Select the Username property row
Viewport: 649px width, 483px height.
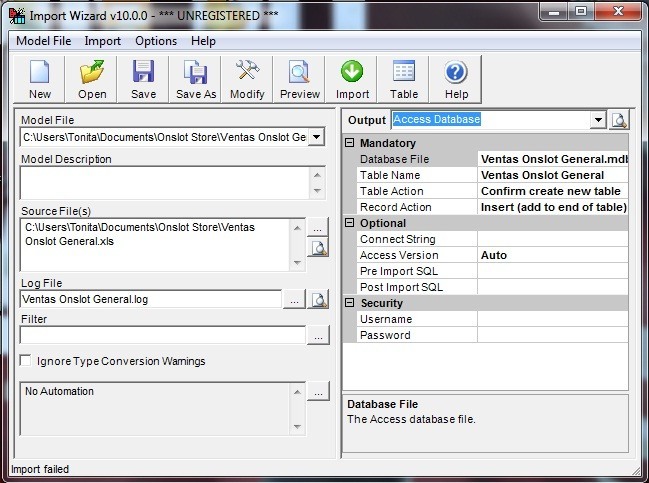(493, 319)
